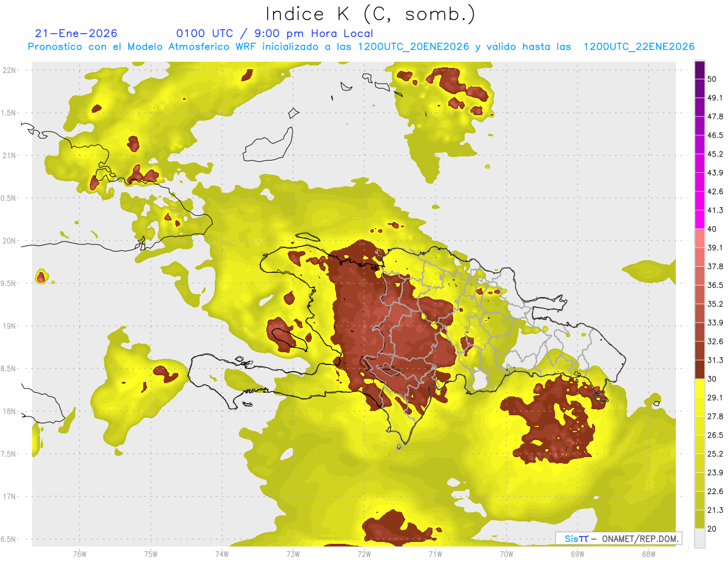Click the color scale label '37.8'
This screenshot has width=728, height=562.
pos(715,266)
